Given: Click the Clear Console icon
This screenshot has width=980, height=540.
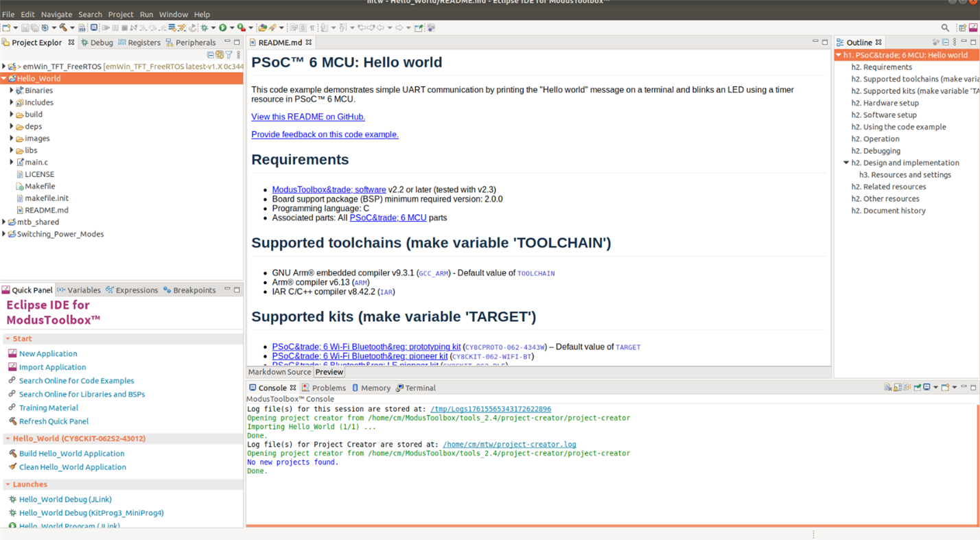Looking at the screenshot, I should [x=888, y=388].
